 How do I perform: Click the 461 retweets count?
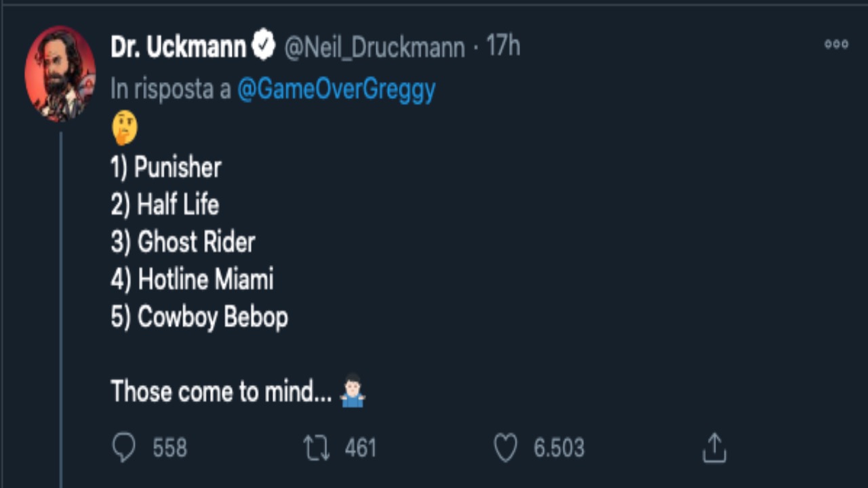tap(360, 448)
